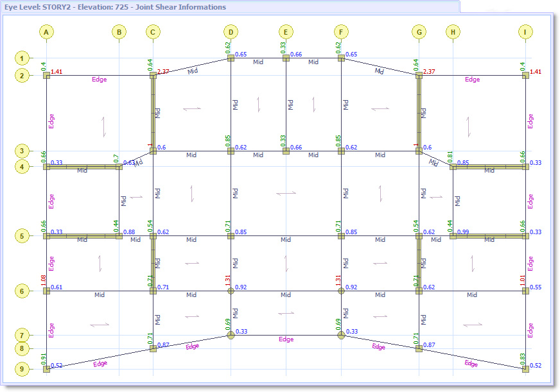Select the circular joint at grid D-7
This screenshot has height=392, width=560.
230,335
